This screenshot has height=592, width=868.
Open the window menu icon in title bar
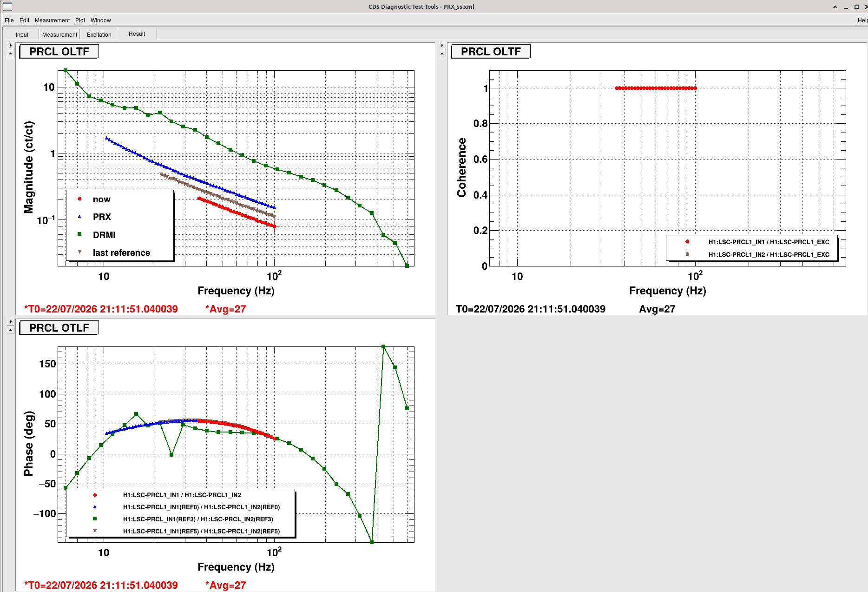(7, 7)
